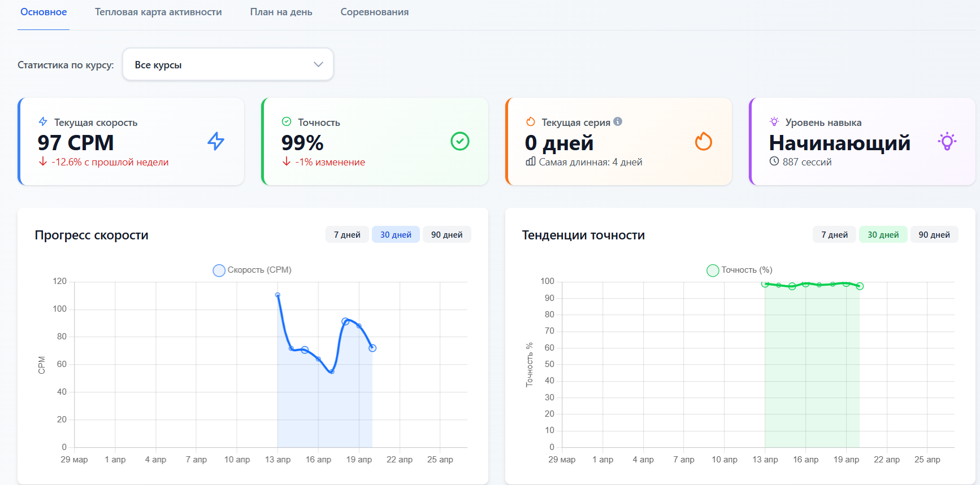Expand course selector using chevron arrow
The height and width of the screenshot is (485, 980).
point(318,64)
